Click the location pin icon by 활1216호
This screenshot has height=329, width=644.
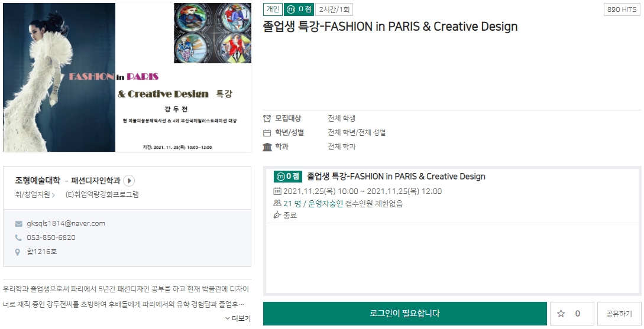coord(18,252)
